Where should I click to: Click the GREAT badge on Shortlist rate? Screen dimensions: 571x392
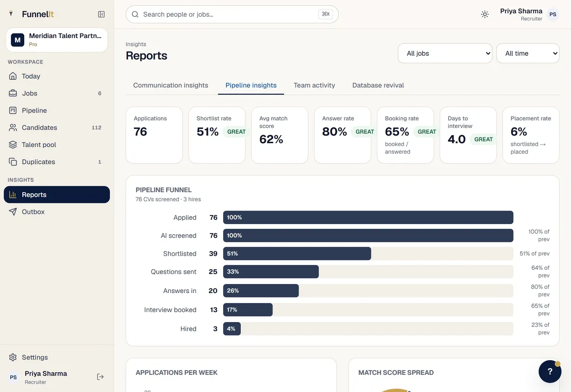tap(236, 132)
